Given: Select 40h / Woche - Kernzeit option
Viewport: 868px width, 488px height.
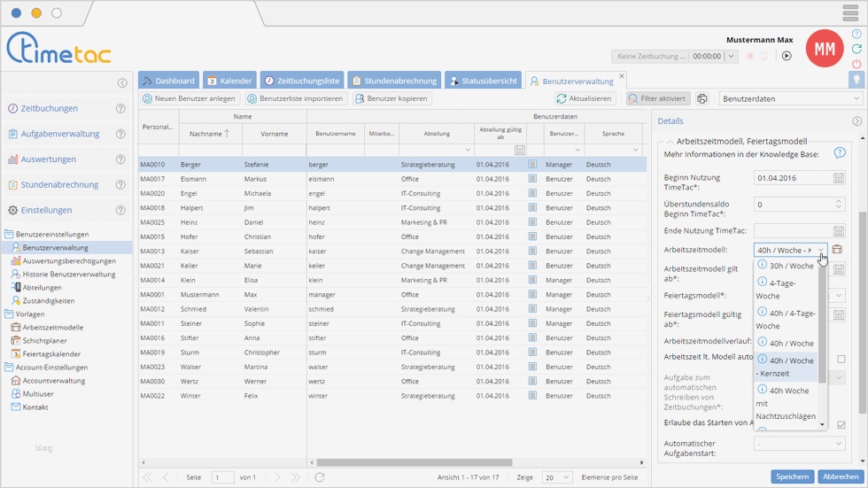Looking at the screenshot, I should click(x=787, y=367).
